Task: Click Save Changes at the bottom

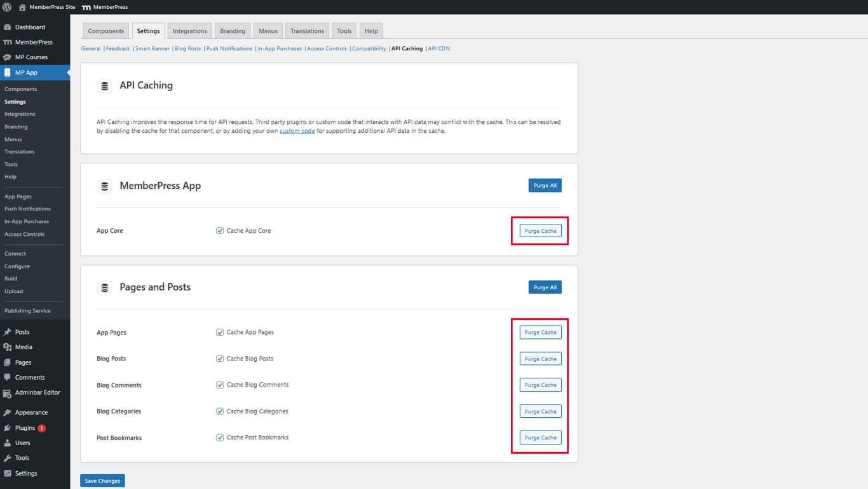Action: (102, 480)
